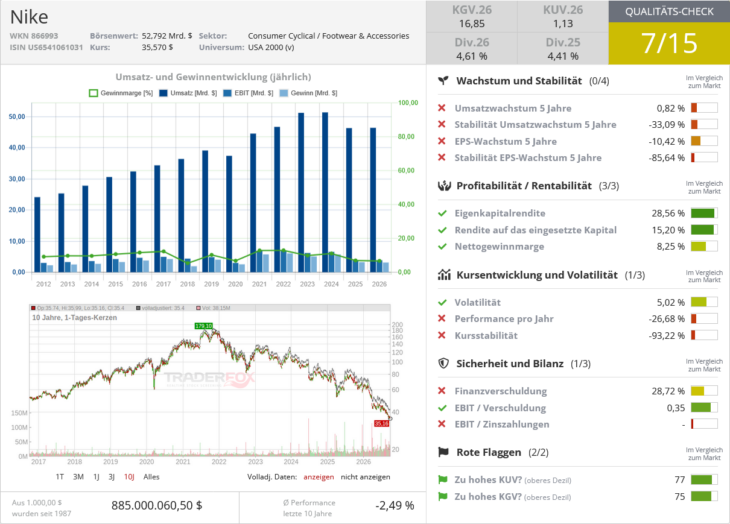Click the 2024 Umsatz bar in the chart
This screenshot has width=730, height=524.
[x=325, y=192]
